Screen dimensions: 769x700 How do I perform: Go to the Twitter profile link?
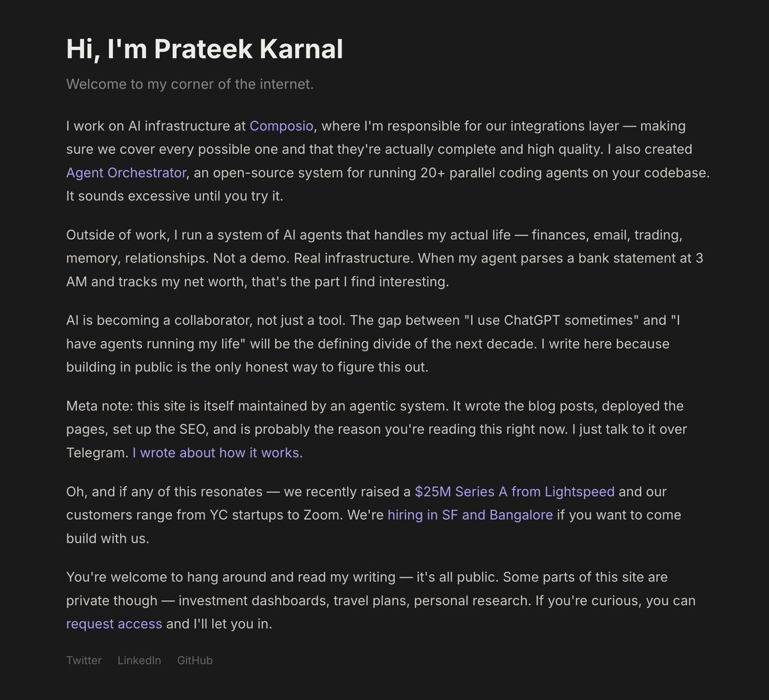84,660
